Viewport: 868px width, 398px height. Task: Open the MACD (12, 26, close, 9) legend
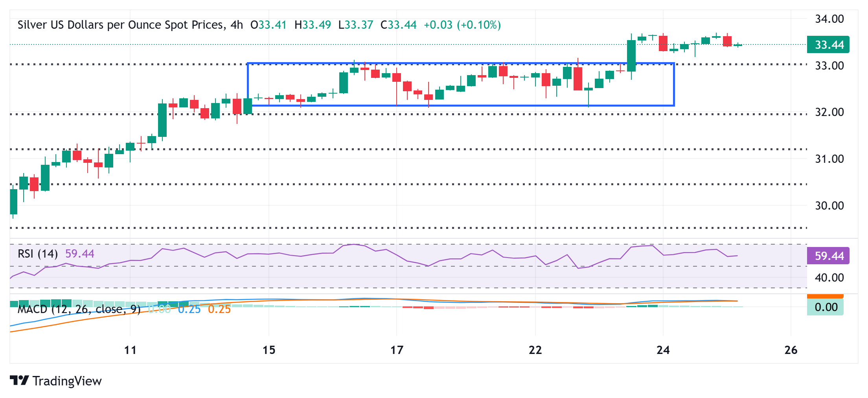pos(79,309)
